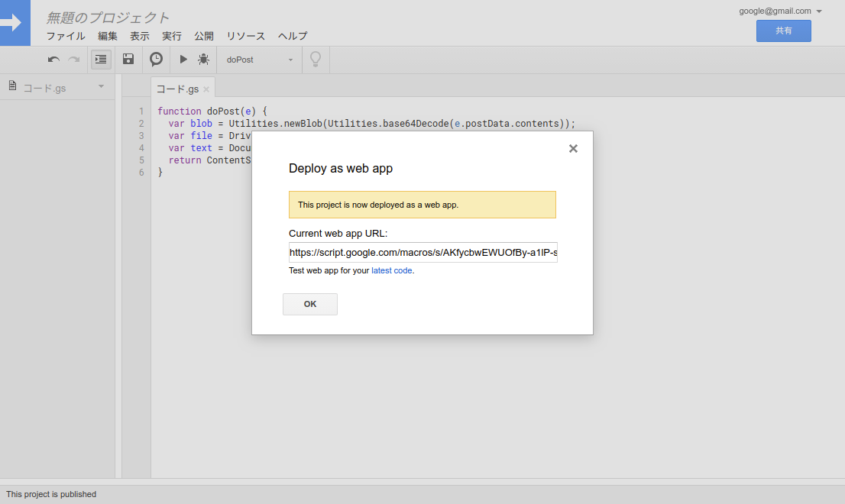The image size is (845, 504).
Task: Click the deployed notice yellow banner text
Action: [378, 205]
